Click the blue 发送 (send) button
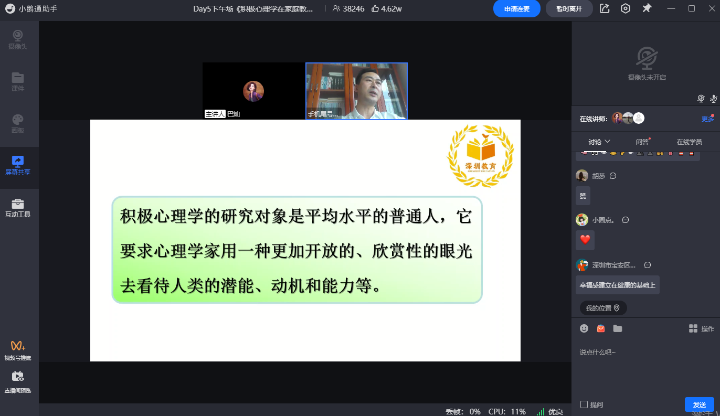This screenshot has height=416, width=720. (698, 404)
